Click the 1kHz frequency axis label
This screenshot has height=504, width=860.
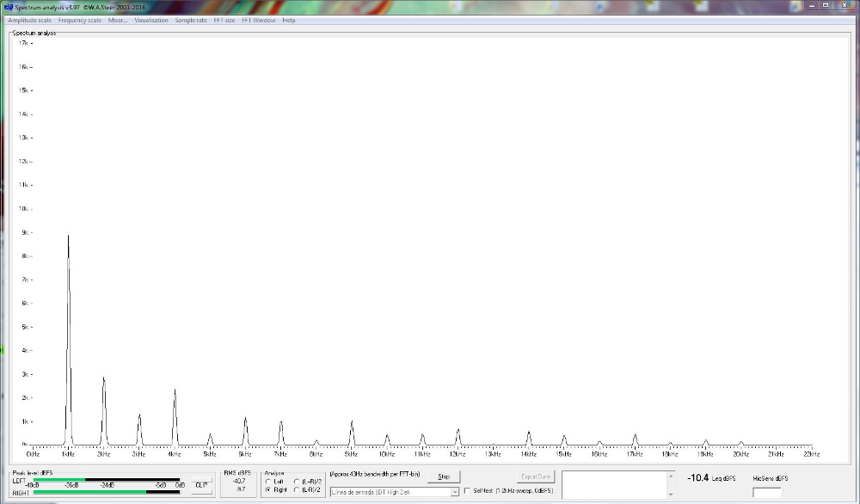68,454
